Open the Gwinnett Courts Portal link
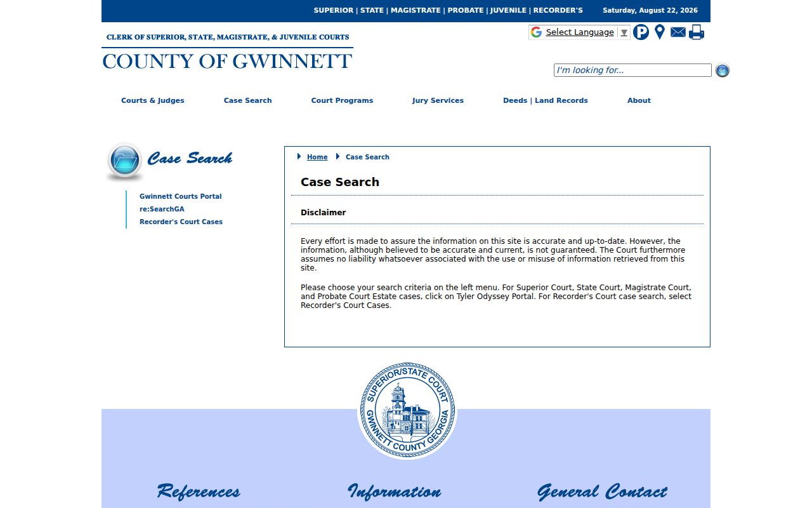Viewport: 812px width, 508px height. pyautogui.click(x=181, y=197)
